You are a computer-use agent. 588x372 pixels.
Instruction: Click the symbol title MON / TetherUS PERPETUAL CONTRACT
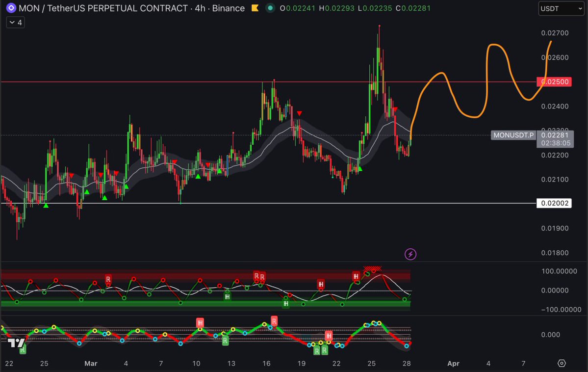click(103, 8)
